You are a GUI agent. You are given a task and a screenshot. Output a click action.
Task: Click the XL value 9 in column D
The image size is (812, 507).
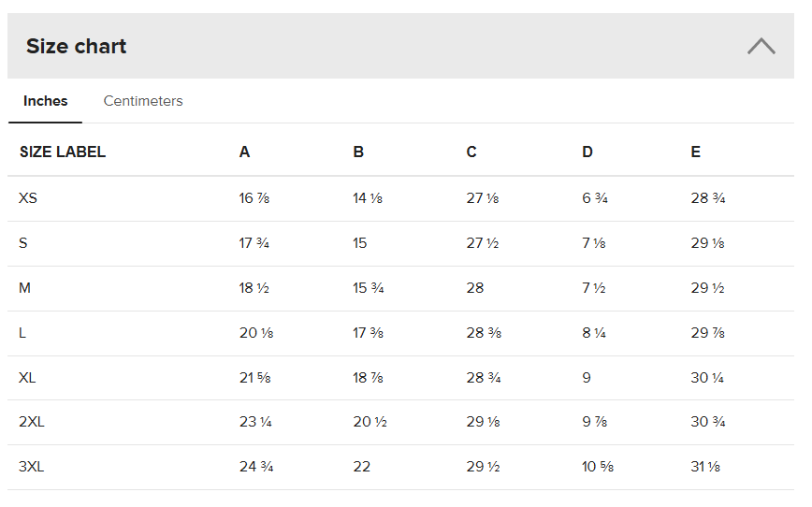pos(587,378)
